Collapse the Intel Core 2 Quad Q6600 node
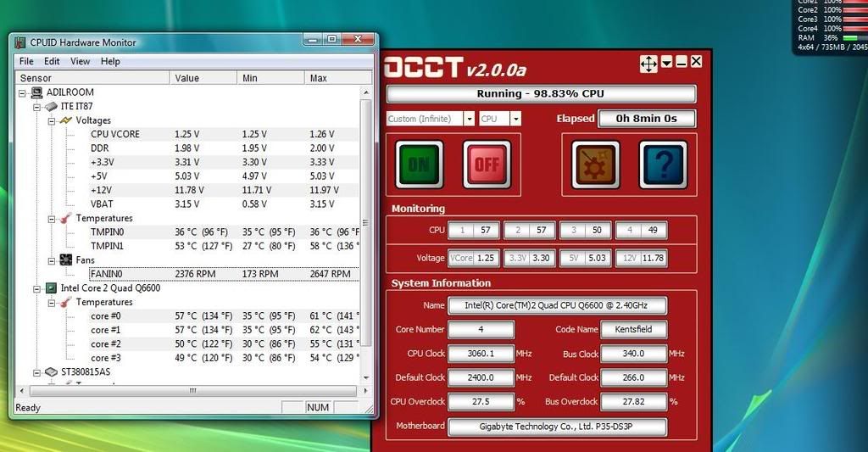 [36, 288]
